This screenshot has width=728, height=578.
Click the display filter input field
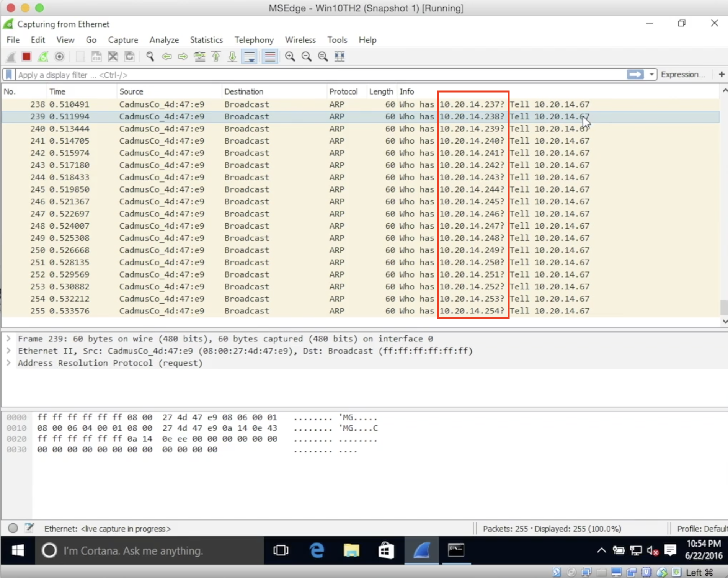318,75
